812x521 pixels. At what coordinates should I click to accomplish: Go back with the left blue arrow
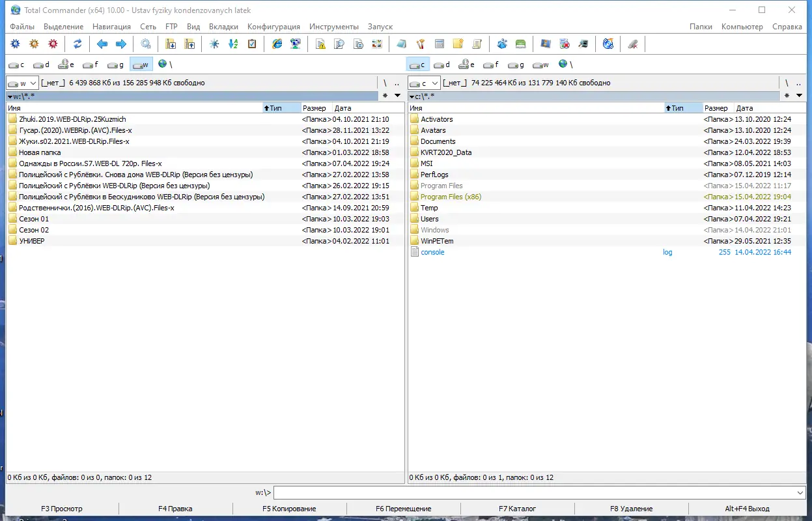pyautogui.click(x=102, y=44)
